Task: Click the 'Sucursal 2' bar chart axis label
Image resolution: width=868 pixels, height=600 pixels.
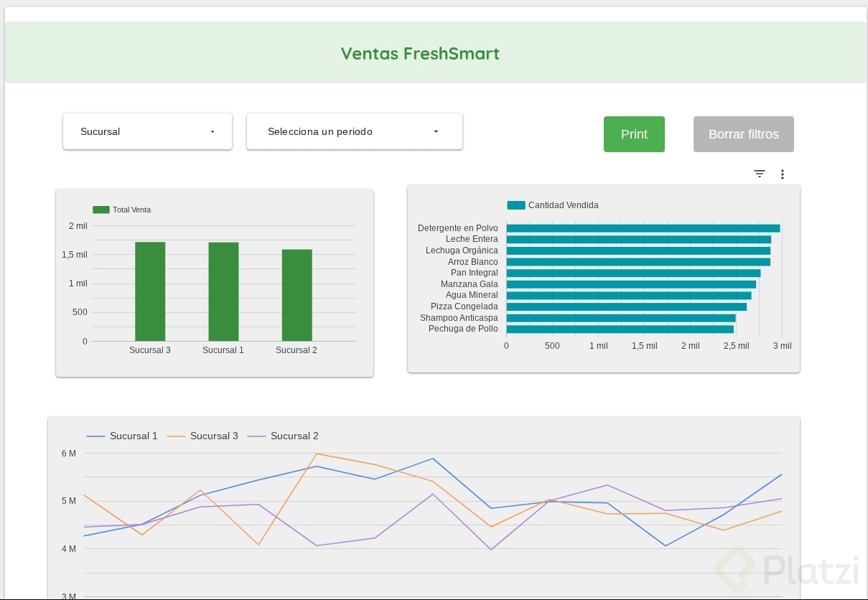Action: point(297,350)
